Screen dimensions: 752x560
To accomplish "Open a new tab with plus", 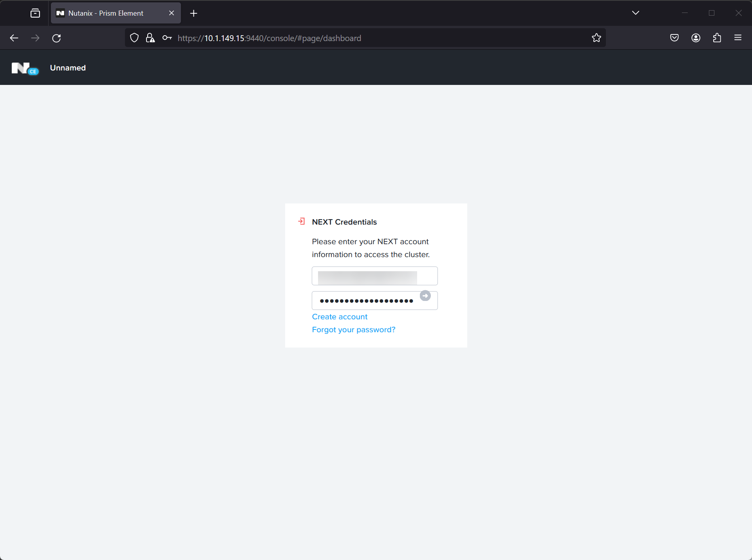I will click(x=193, y=13).
